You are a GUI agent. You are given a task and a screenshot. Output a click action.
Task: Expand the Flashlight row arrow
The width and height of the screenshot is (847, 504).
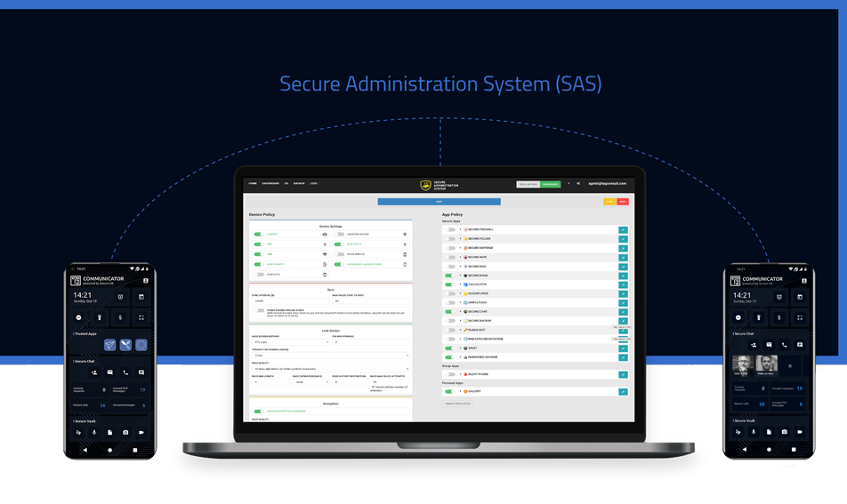pos(461,330)
